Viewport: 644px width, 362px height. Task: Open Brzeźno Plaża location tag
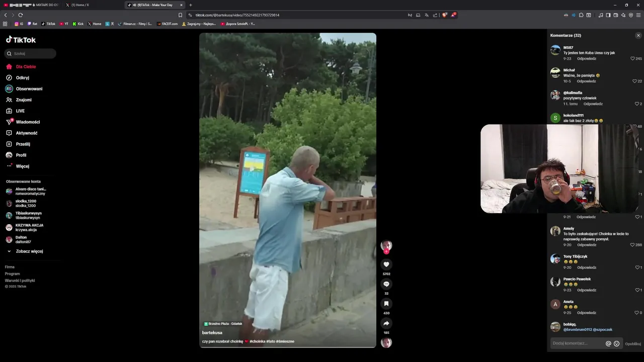click(223, 324)
